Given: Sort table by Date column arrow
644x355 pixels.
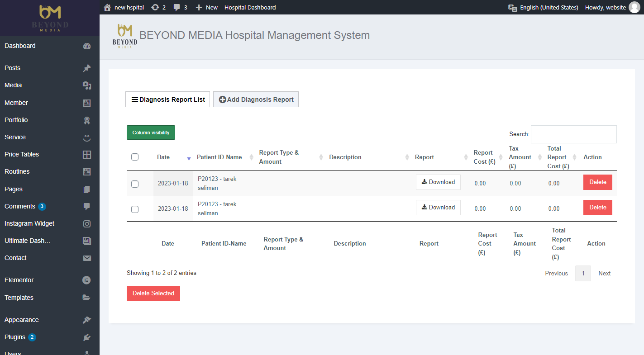Looking at the screenshot, I should pos(189,158).
